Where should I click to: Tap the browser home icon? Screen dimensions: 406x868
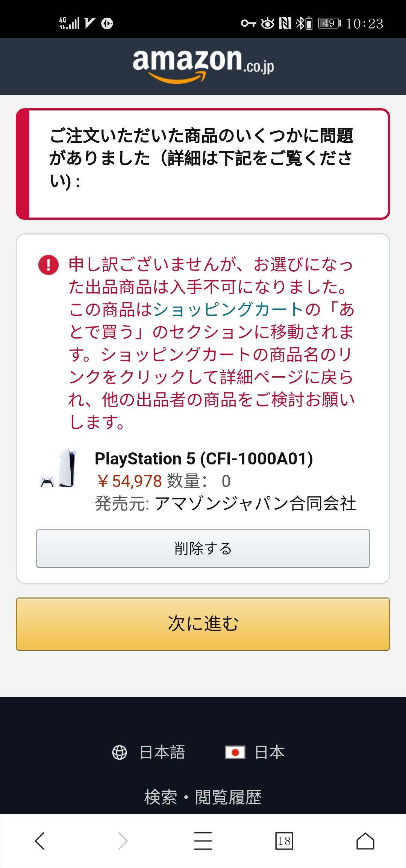(x=365, y=841)
